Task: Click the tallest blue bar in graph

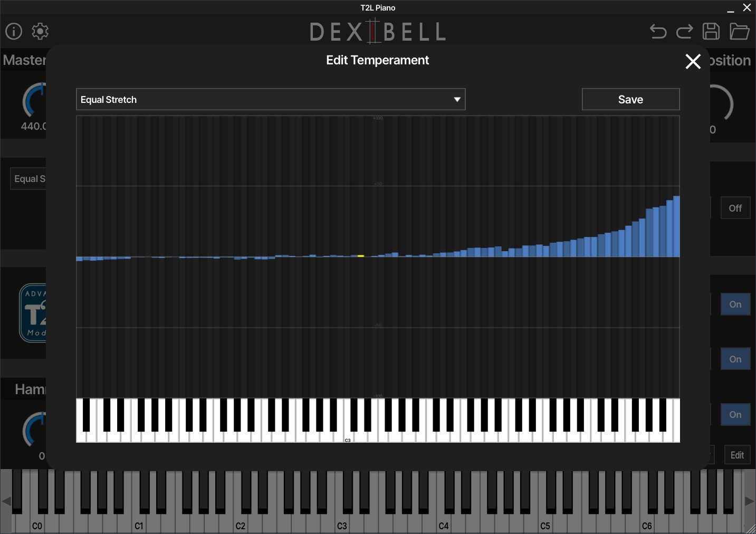Action: pos(676,227)
